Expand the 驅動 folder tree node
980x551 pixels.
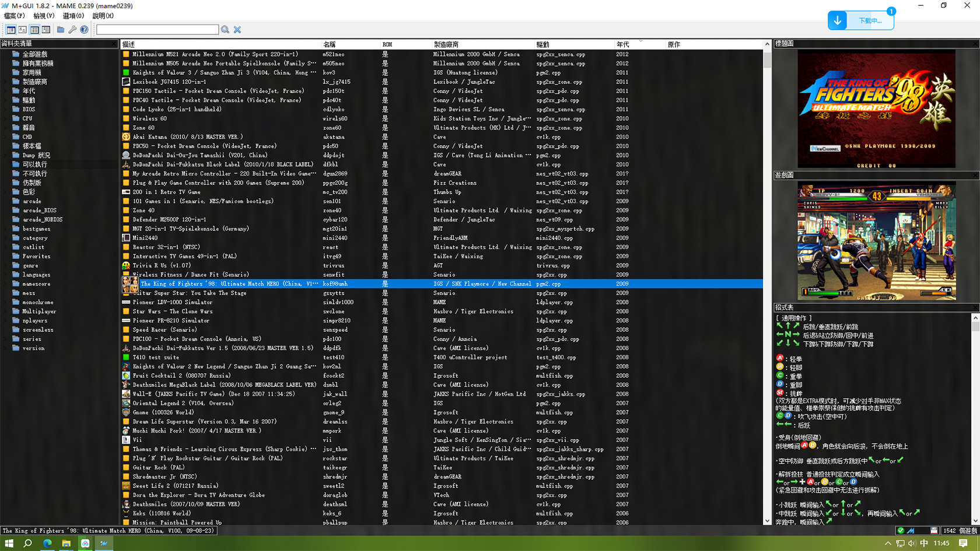click(x=6, y=100)
